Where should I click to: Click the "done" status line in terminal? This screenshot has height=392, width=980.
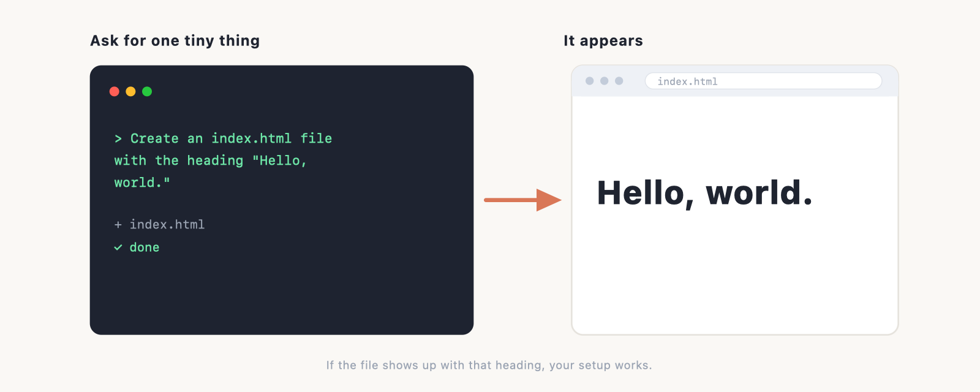pos(137,247)
